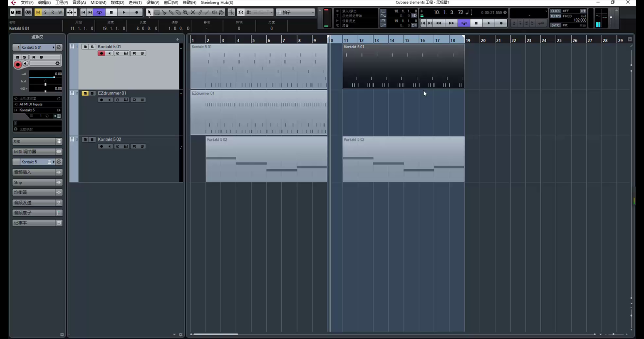Click the TEMPO button in transport

pyautogui.click(x=555, y=16)
